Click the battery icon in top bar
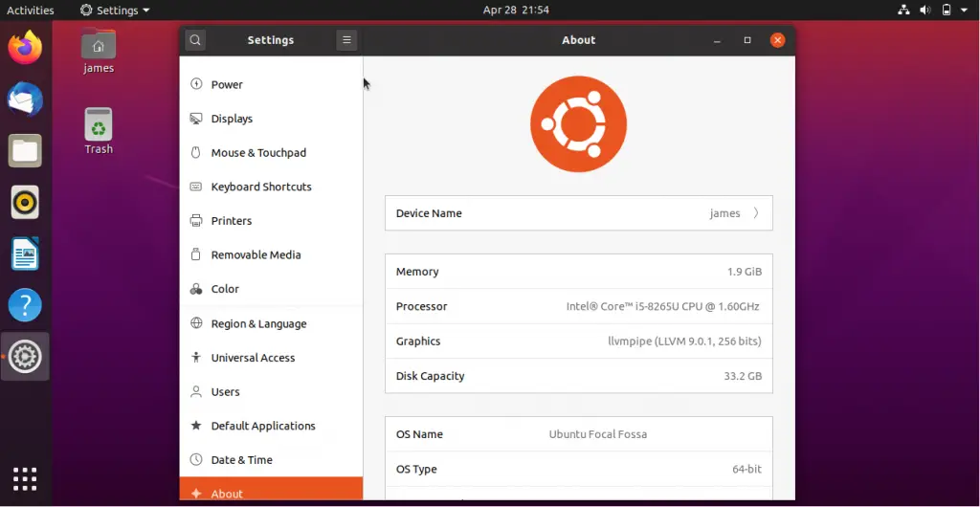Image resolution: width=980 pixels, height=507 pixels. coord(947,10)
